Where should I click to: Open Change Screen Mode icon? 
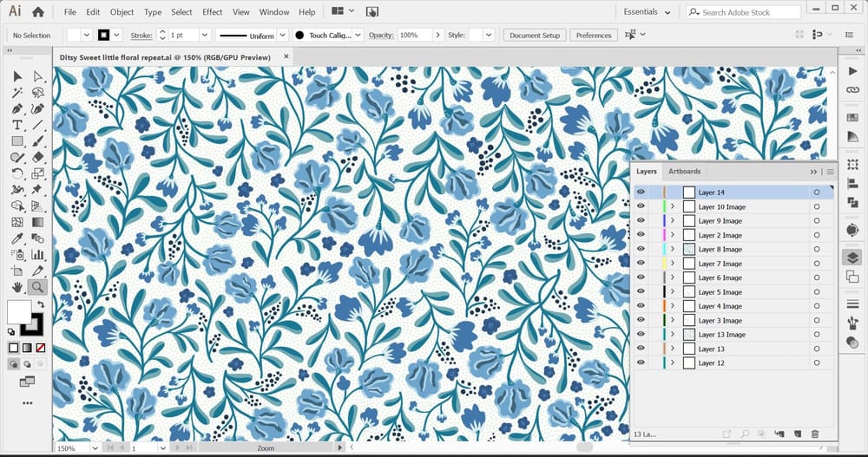tap(27, 382)
